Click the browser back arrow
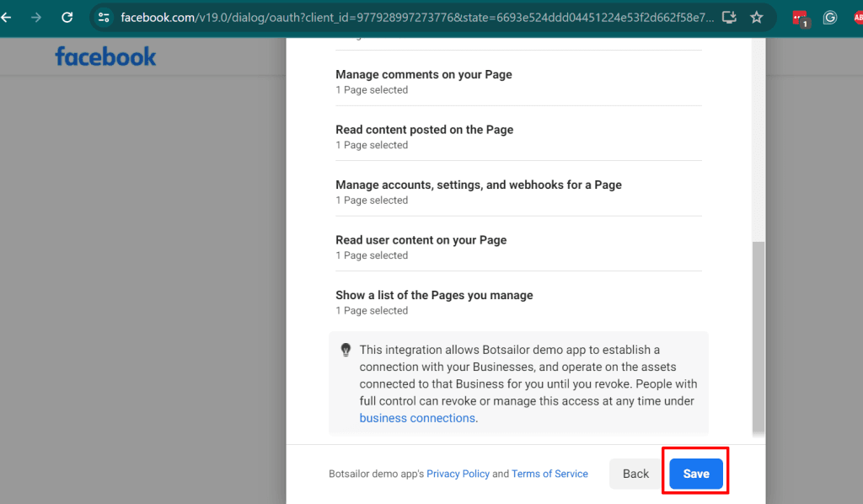The height and width of the screenshot is (504, 863). click(7, 17)
